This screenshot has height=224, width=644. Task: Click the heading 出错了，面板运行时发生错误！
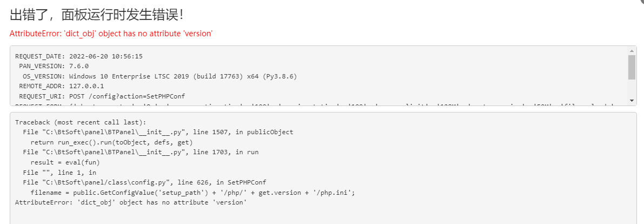tap(96, 15)
